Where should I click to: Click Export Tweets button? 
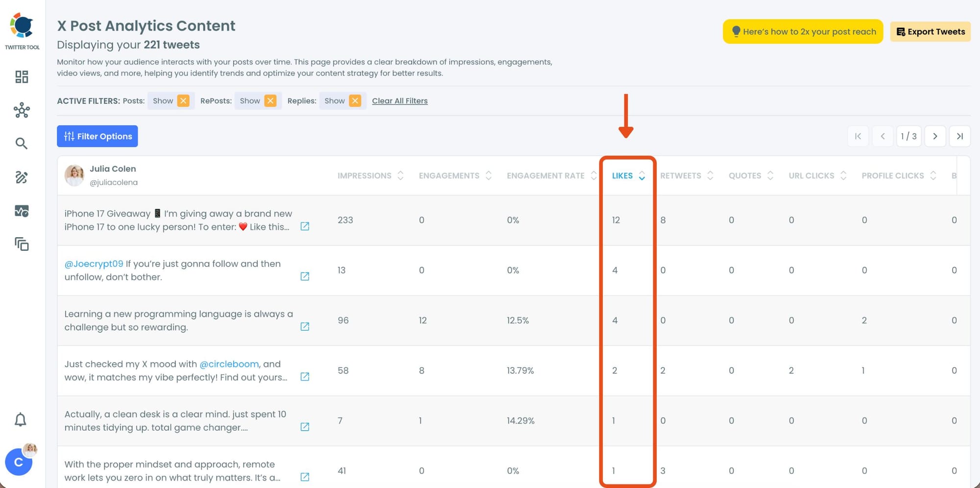931,32
